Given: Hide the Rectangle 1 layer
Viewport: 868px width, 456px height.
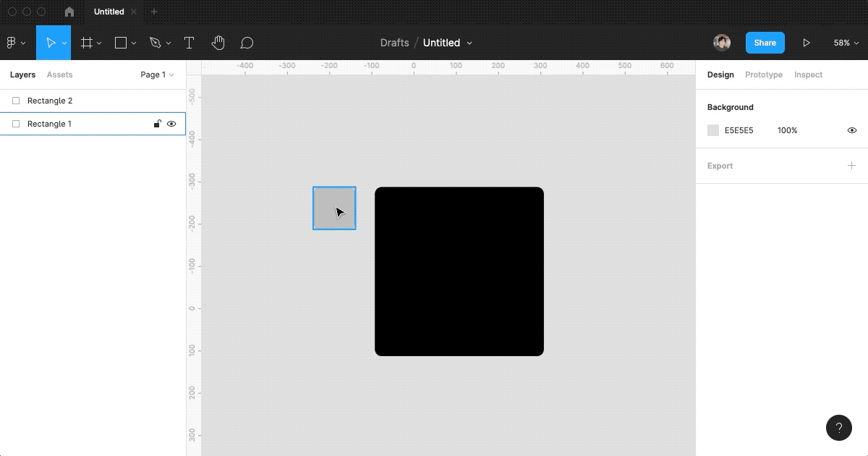Looking at the screenshot, I should coord(171,124).
